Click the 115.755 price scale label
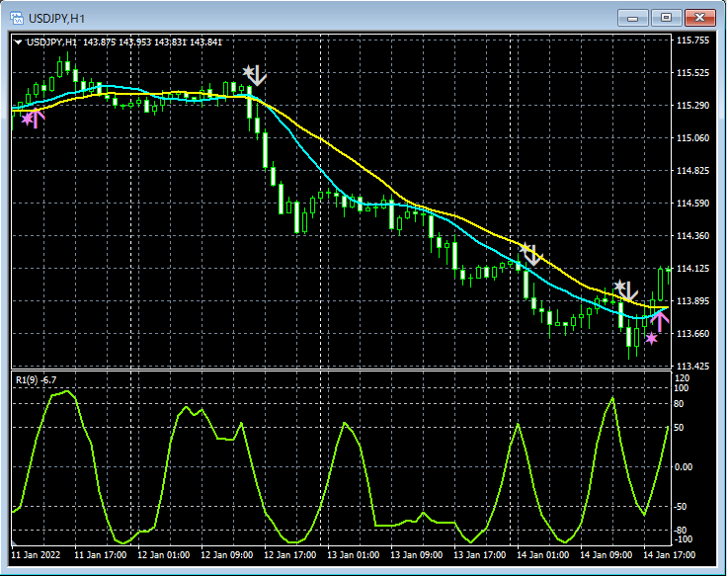The height and width of the screenshot is (576, 728). (x=692, y=41)
